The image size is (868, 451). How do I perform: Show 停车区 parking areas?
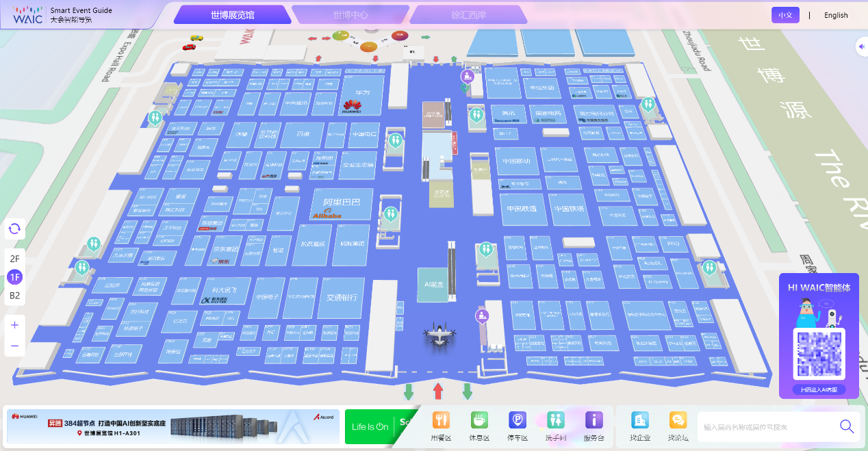[x=518, y=426]
